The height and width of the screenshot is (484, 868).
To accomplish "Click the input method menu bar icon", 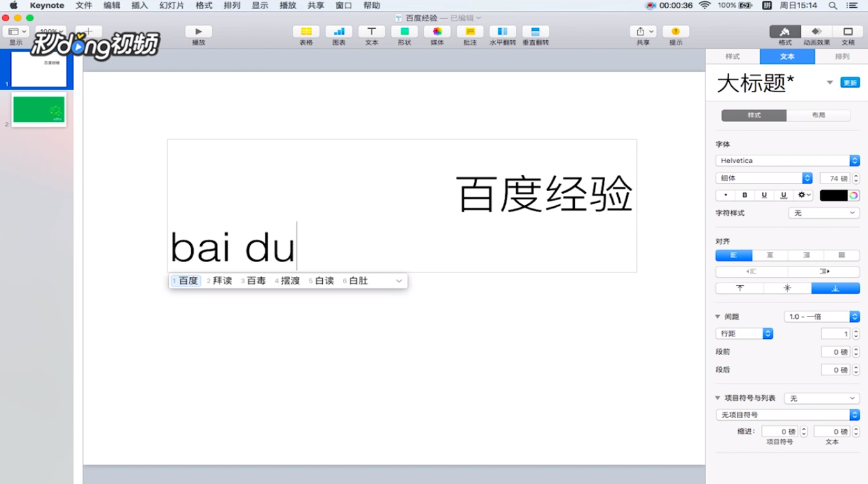I will pos(767,5).
